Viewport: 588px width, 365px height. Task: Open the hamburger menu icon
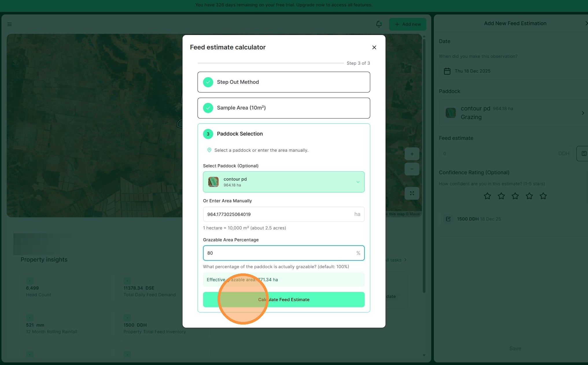tap(10, 24)
